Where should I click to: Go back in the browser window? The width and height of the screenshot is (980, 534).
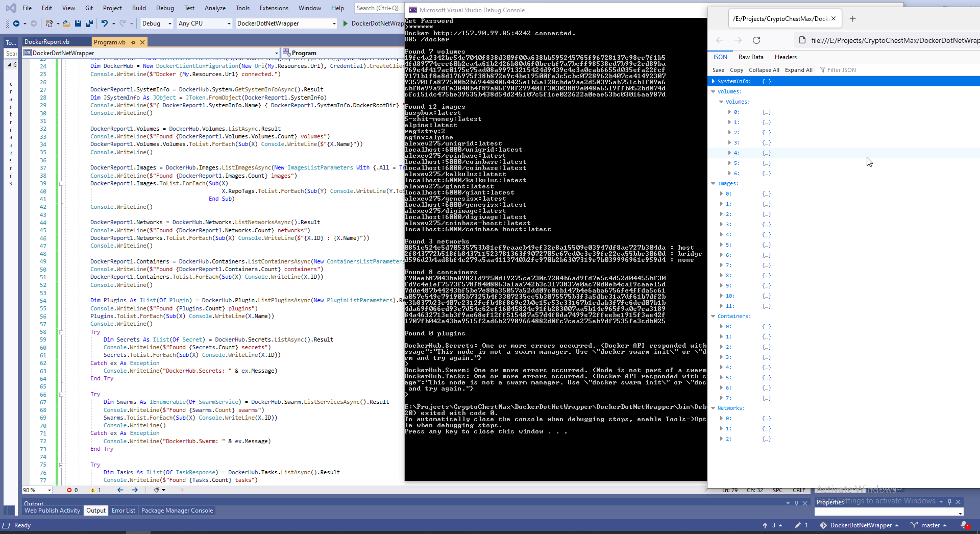tap(720, 40)
